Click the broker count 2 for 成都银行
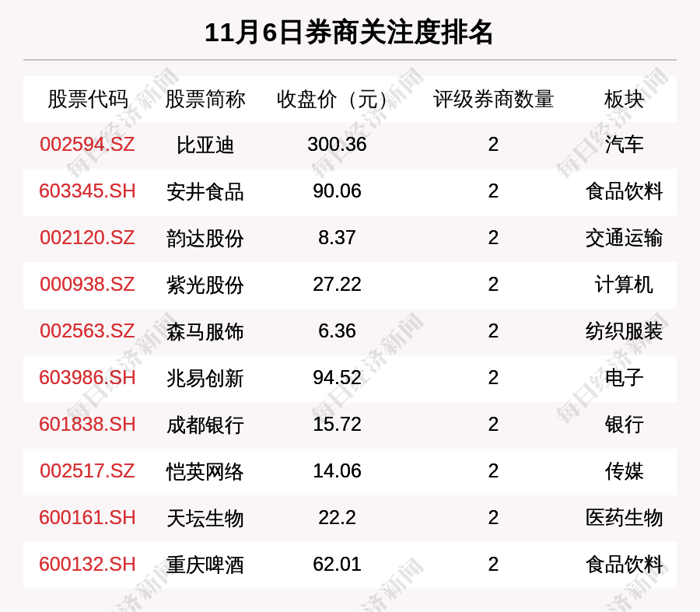This screenshot has width=700, height=612. point(493,424)
